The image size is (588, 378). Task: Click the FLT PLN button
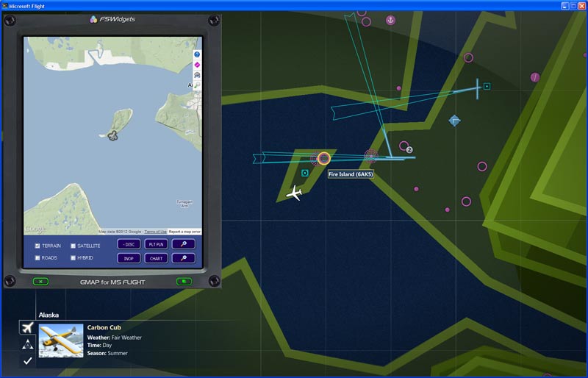click(156, 244)
